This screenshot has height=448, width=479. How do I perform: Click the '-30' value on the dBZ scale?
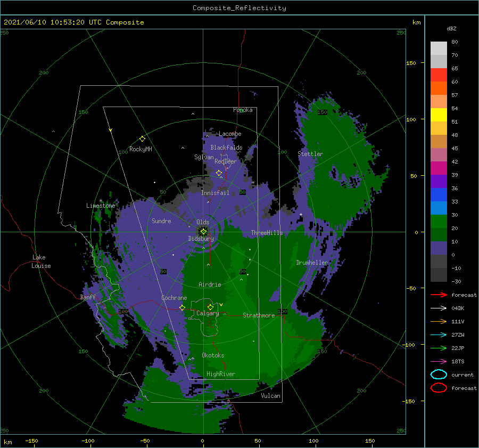[456, 282]
